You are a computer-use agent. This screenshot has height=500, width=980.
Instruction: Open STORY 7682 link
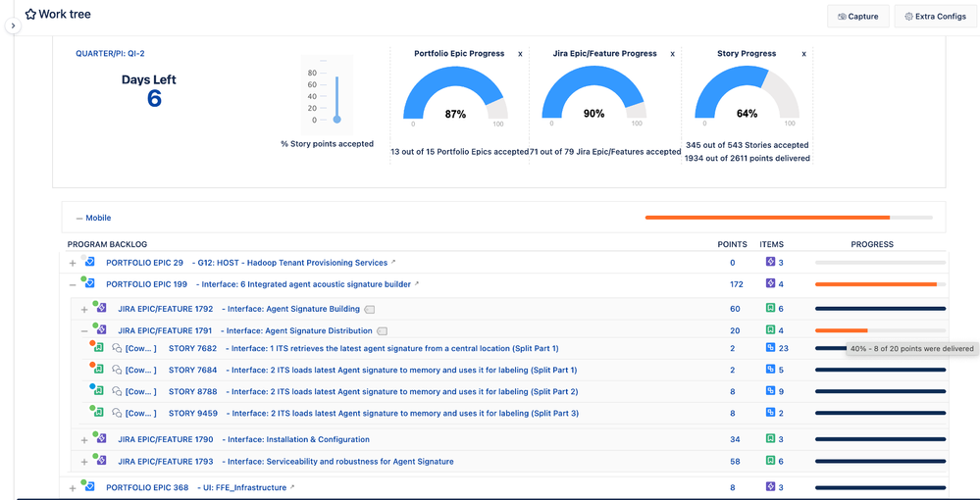pos(192,348)
